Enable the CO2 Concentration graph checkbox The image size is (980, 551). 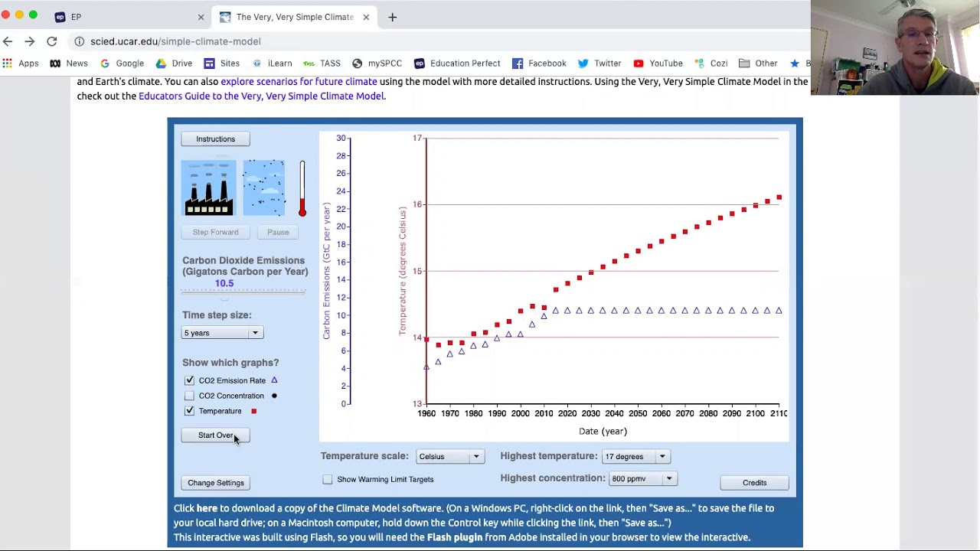(x=189, y=396)
